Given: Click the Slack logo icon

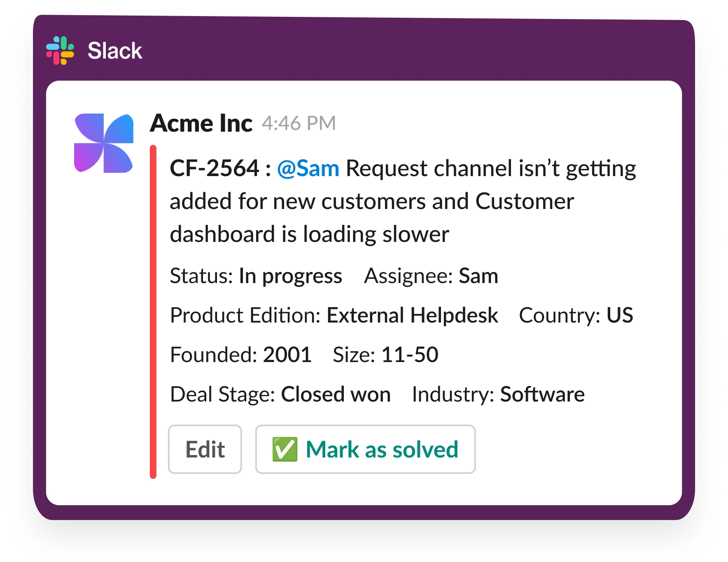Looking at the screenshot, I should [60, 51].
